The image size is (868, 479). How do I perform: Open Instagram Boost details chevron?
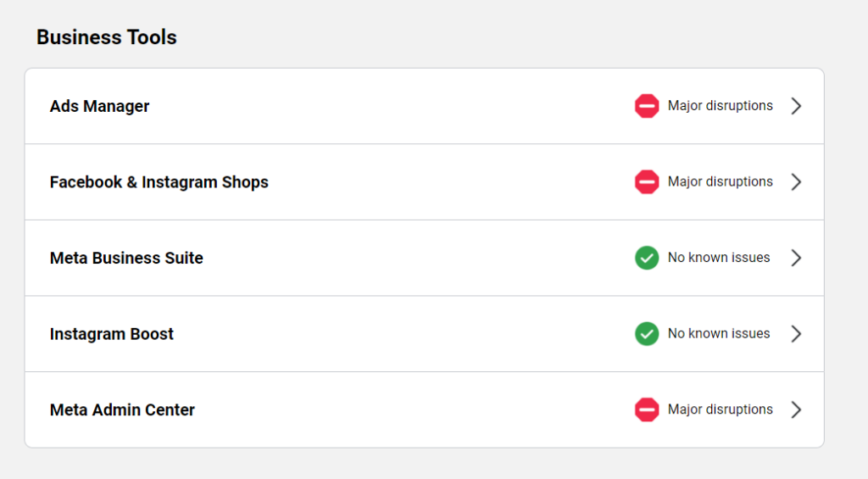click(796, 334)
